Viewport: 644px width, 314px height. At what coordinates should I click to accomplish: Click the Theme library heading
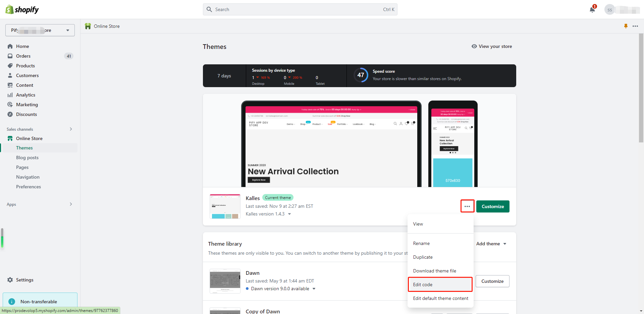tap(225, 244)
